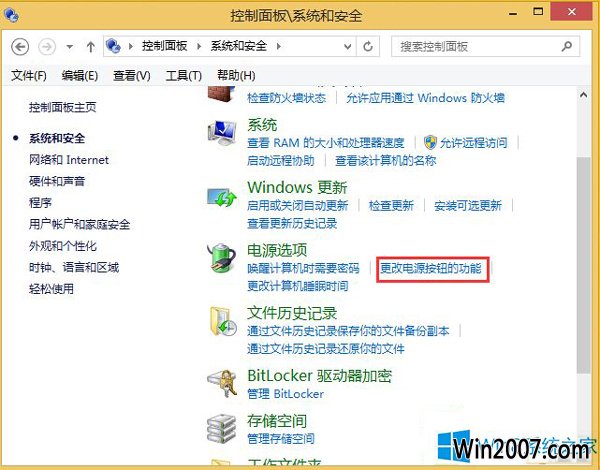Open the Storage Spaces drives icon
Image resolution: width=600 pixels, height=470 pixels.
click(222, 429)
